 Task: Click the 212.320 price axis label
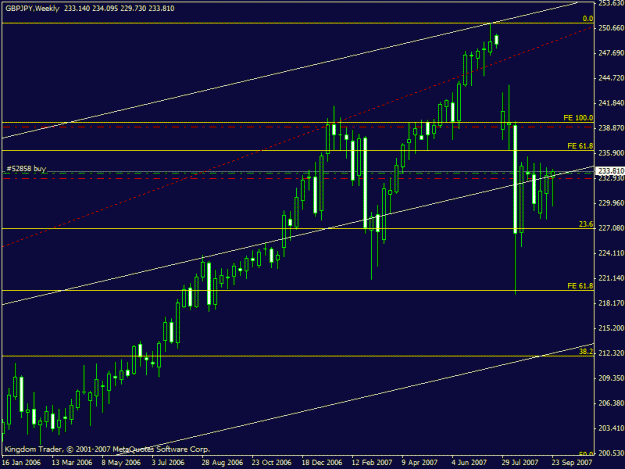[x=611, y=353]
